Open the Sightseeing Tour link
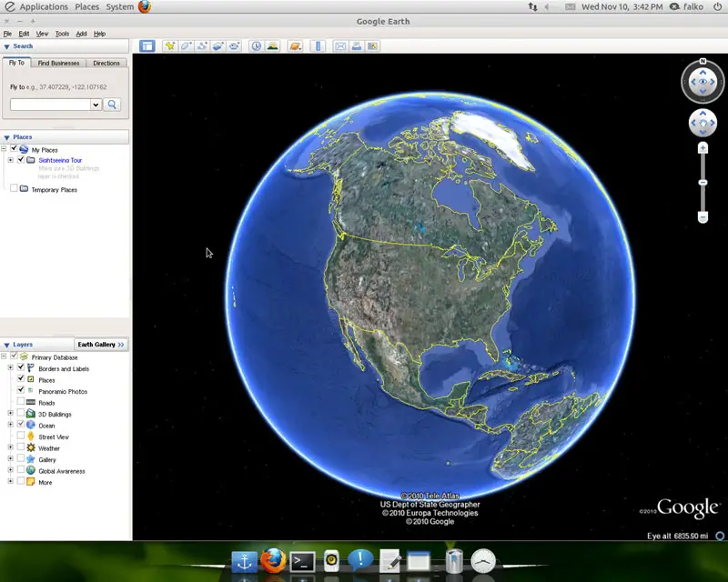Viewport: 728px width, 582px height. coord(60,160)
